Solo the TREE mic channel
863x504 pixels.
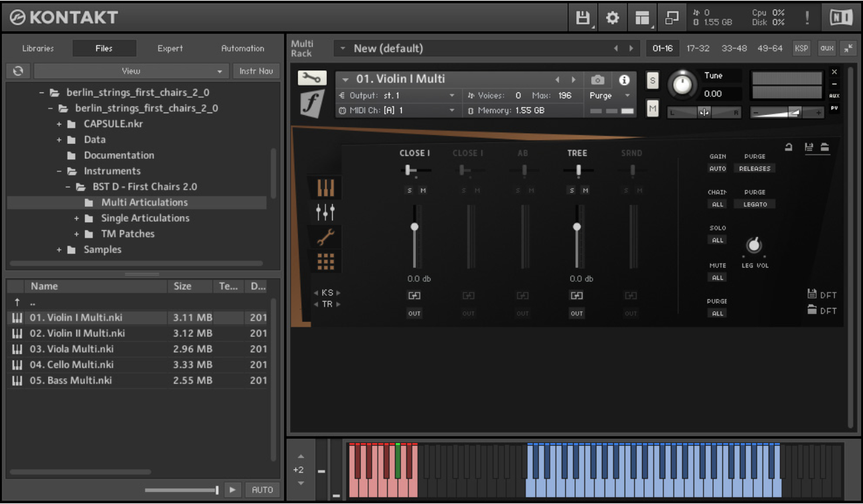pyautogui.click(x=571, y=191)
